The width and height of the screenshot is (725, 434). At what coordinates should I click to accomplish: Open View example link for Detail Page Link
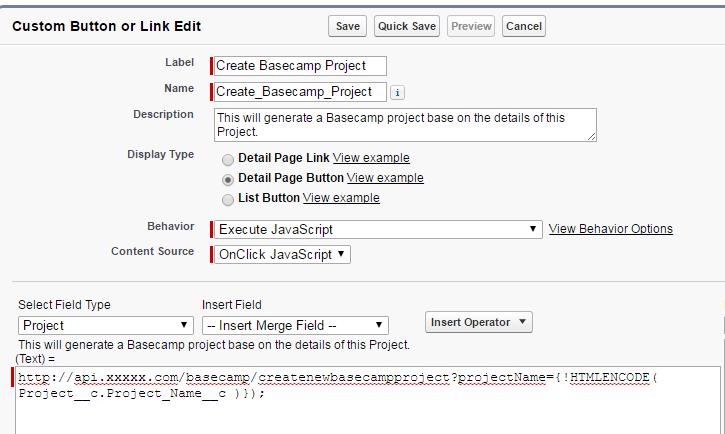[371, 158]
